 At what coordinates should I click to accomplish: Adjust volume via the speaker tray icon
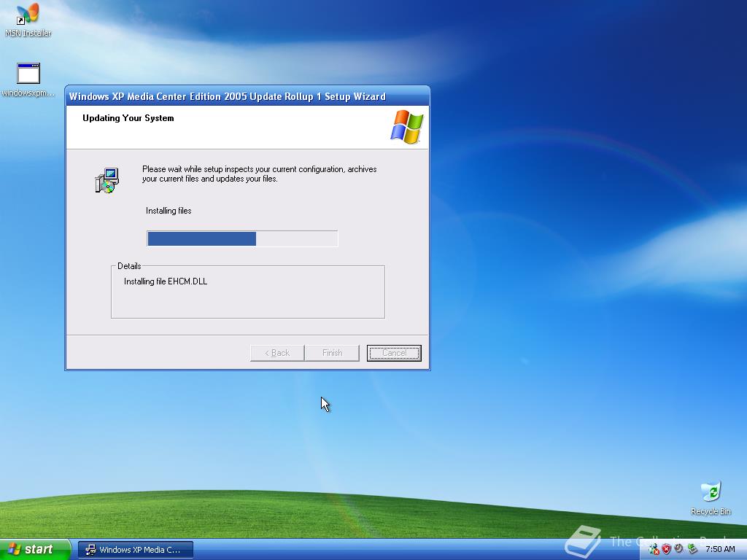tap(678, 548)
